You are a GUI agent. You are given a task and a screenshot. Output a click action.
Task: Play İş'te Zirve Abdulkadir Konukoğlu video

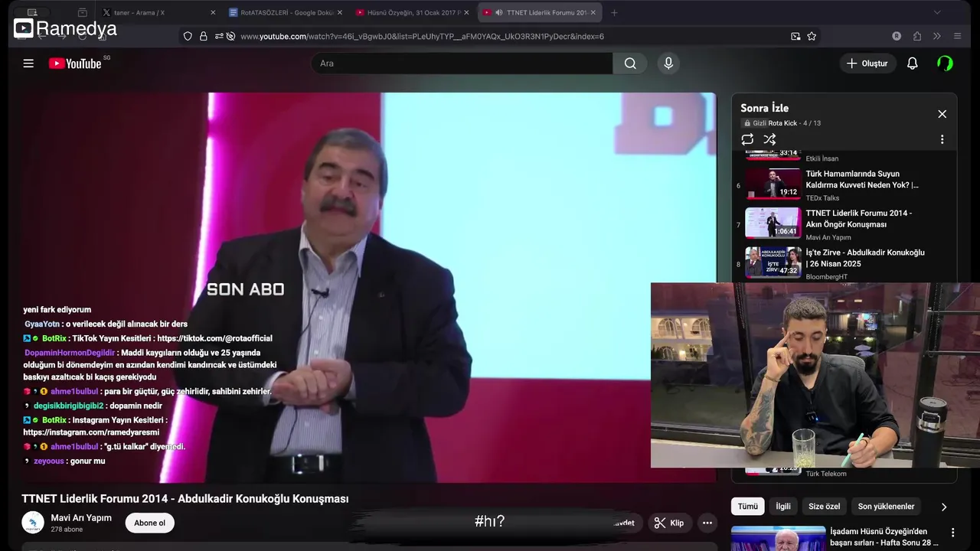pos(865,258)
